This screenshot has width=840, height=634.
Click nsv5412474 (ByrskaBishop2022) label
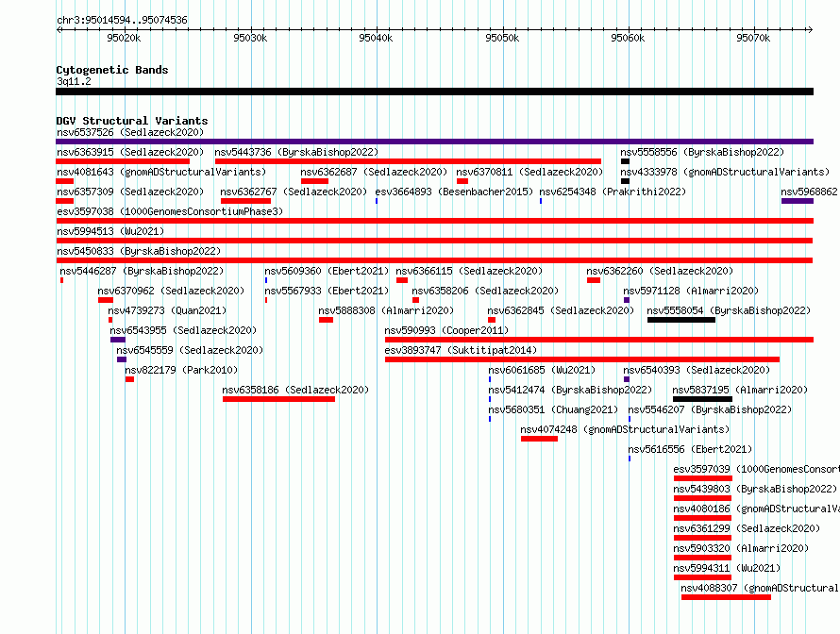click(x=570, y=390)
